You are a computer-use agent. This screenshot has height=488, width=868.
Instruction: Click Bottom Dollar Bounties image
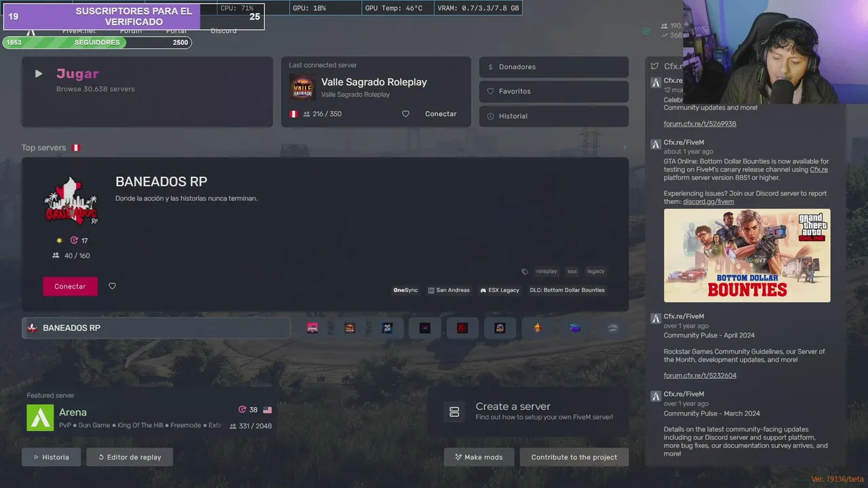[747, 256]
